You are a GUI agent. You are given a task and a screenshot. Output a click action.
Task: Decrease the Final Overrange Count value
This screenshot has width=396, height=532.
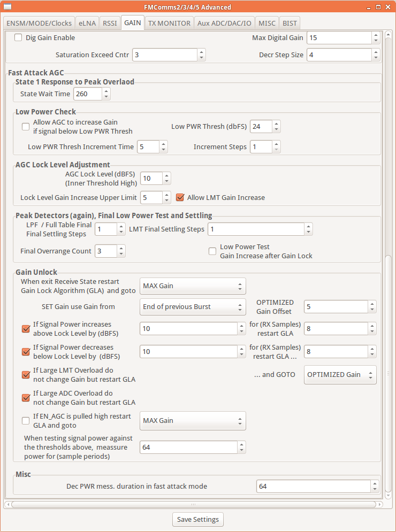coord(121,254)
